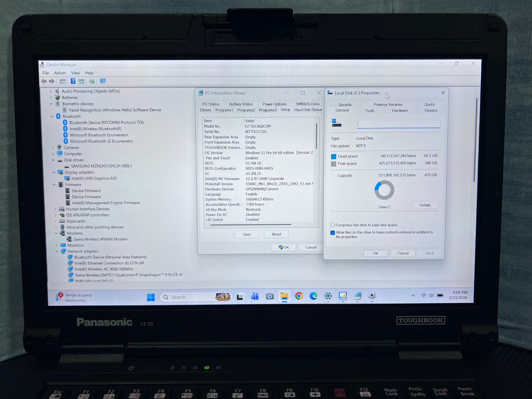Launch Microsoft Edge from the taskbar
This screenshot has width=532, height=399.
click(314, 296)
